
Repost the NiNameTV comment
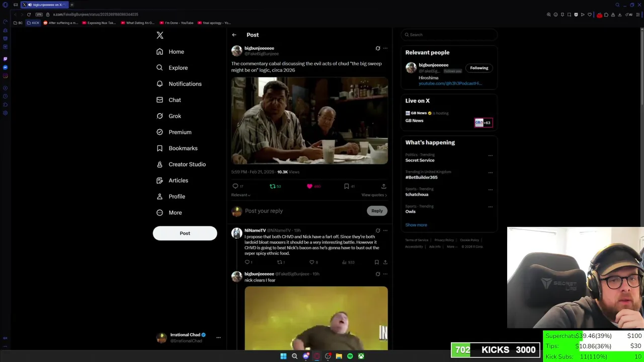point(280,262)
